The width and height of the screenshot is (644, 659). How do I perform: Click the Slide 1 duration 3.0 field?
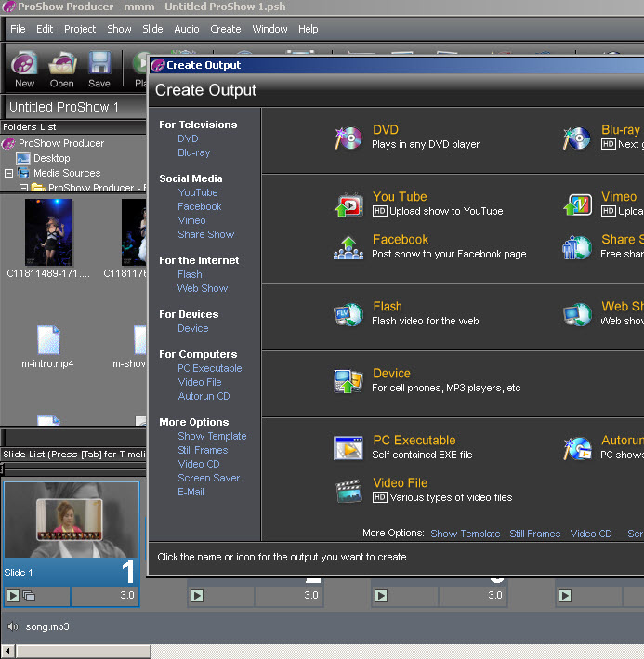pyautogui.click(x=105, y=596)
